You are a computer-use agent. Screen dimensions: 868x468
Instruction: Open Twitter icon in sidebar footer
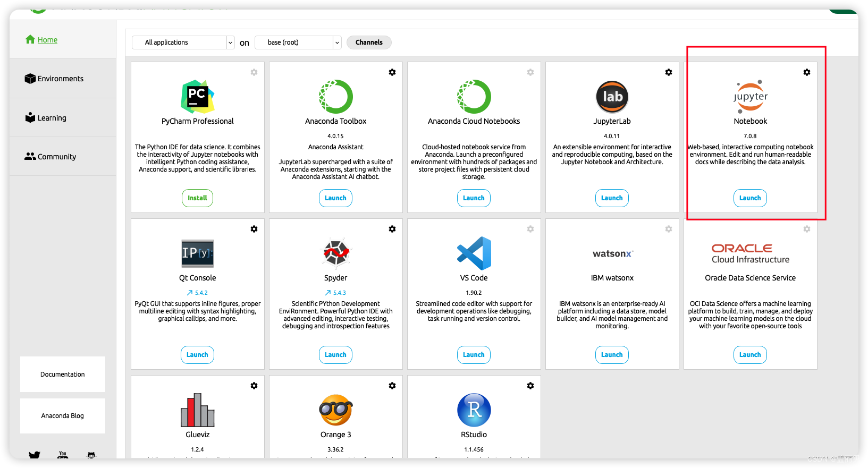pos(35,455)
